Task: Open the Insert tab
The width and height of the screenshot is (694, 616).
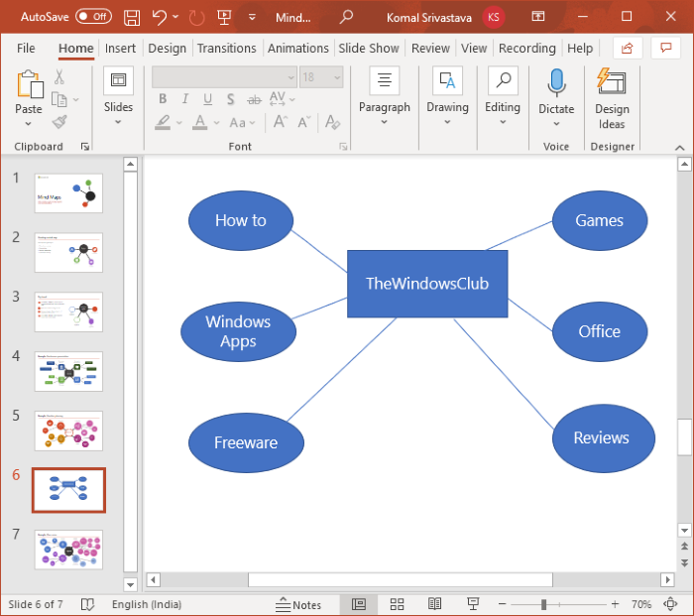Action: [x=120, y=48]
